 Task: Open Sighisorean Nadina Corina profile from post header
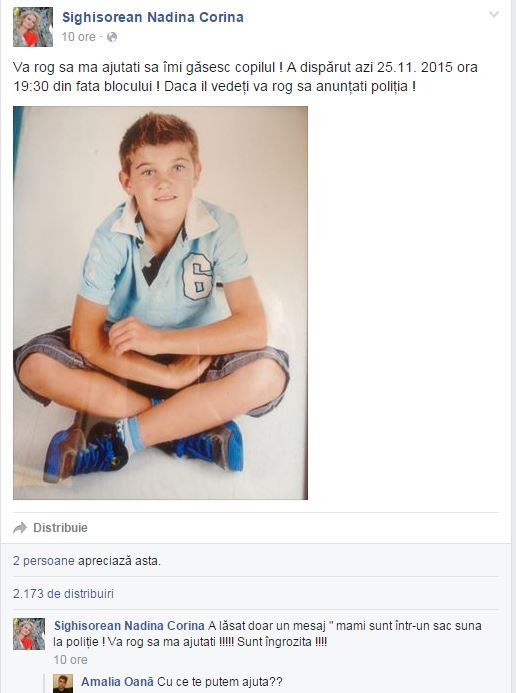click(x=152, y=17)
